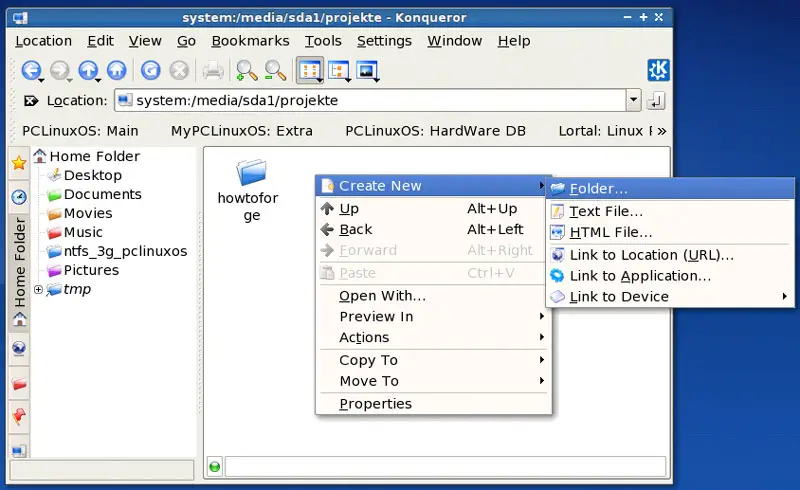The width and height of the screenshot is (800, 490).
Task: Select Create New in context menu
Action: 433,186
